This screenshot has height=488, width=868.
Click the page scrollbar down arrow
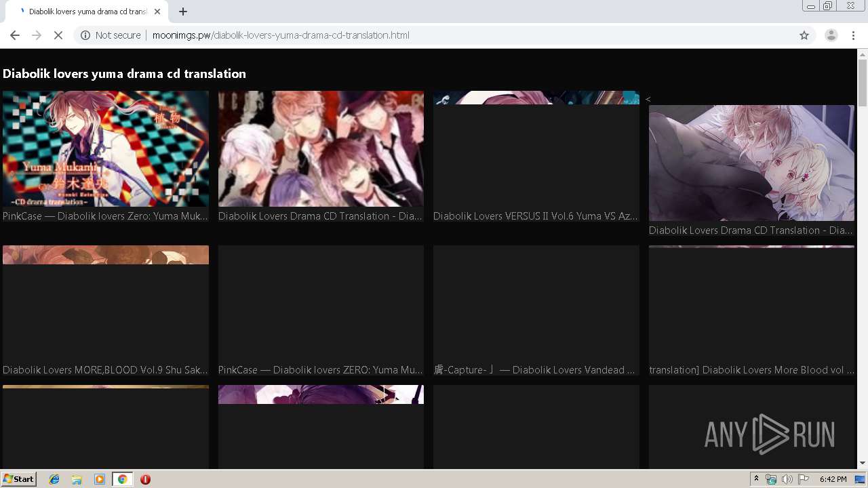point(863,464)
